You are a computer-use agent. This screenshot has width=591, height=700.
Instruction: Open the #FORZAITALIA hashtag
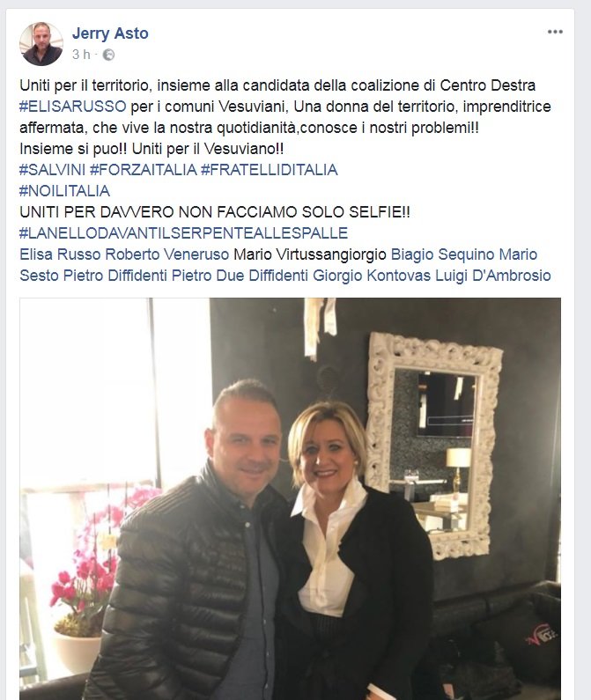(143, 170)
